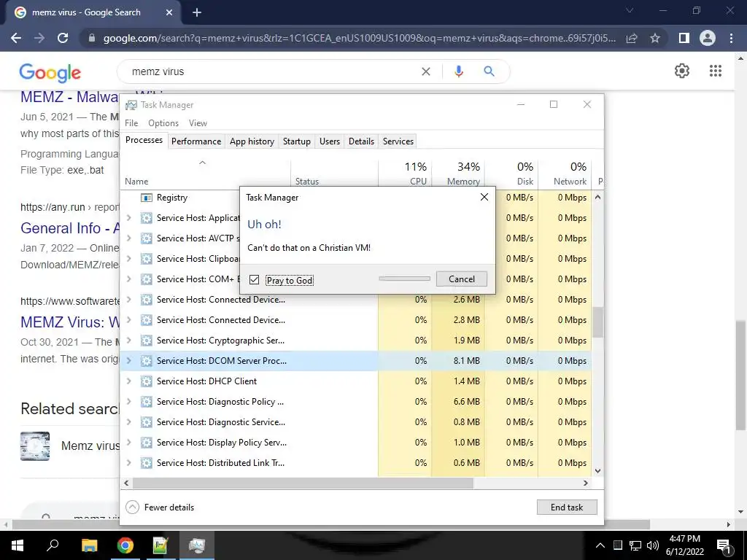Expand Service Host: Cryptographic Ser row

[x=128, y=340]
